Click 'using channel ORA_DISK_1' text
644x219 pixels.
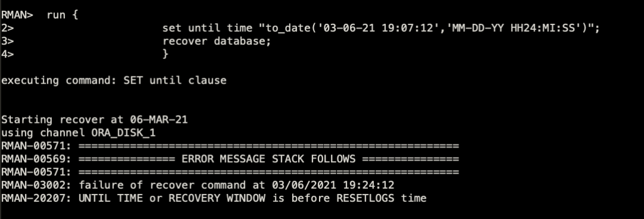[79, 132]
